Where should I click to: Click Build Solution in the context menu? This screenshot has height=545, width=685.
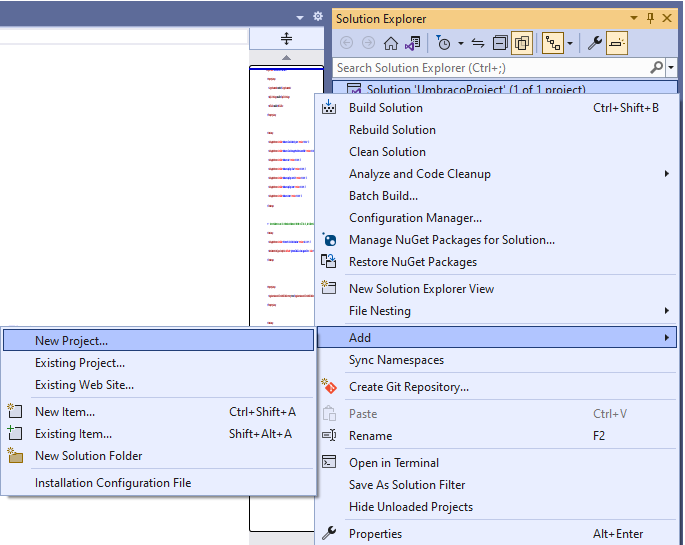498,108
